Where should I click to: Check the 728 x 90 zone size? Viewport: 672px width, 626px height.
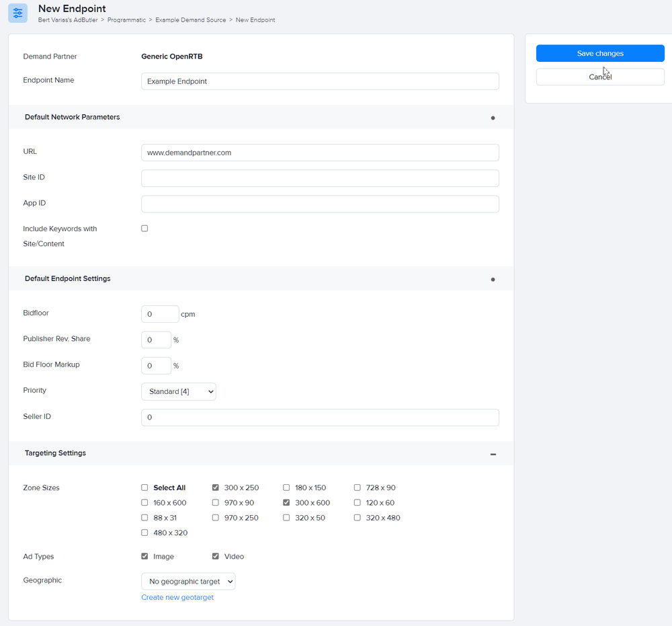(358, 487)
